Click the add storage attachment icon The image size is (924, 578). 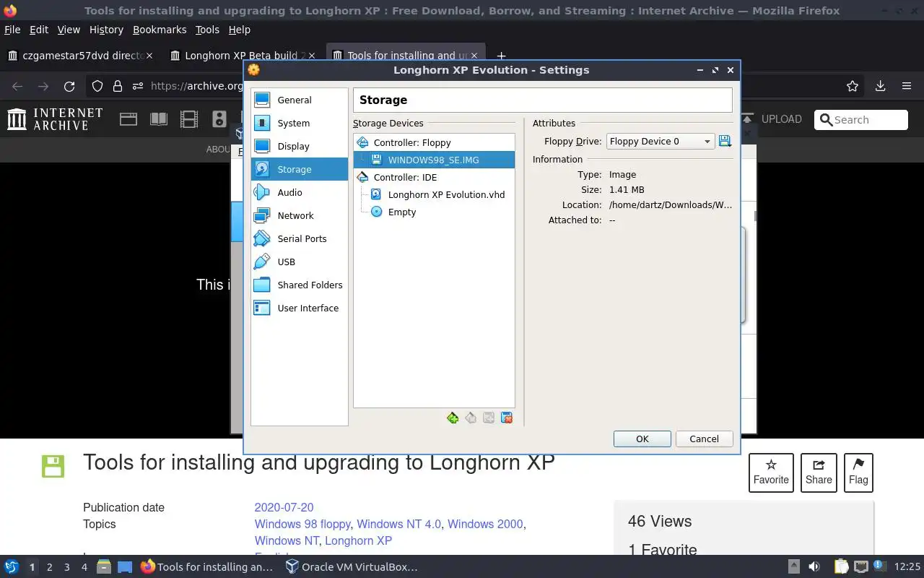(489, 418)
